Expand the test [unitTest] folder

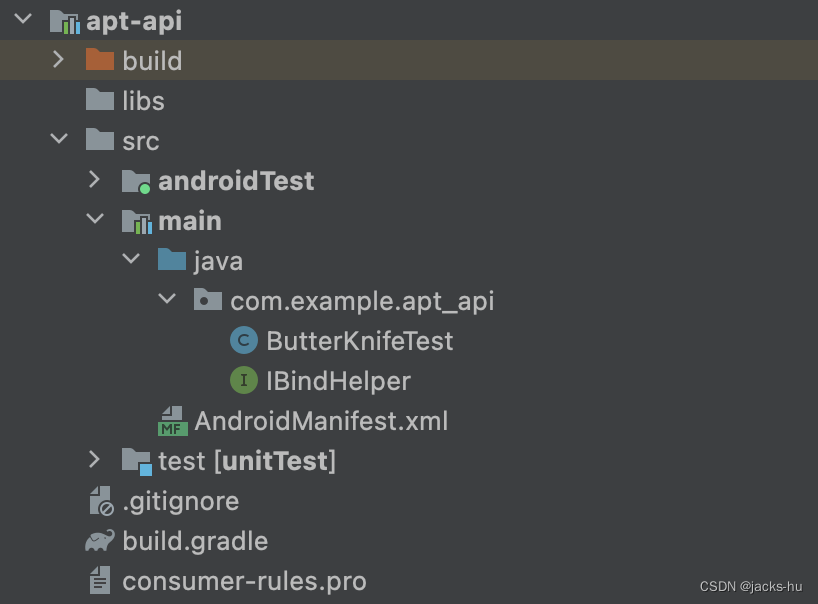pyautogui.click(x=94, y=460)
